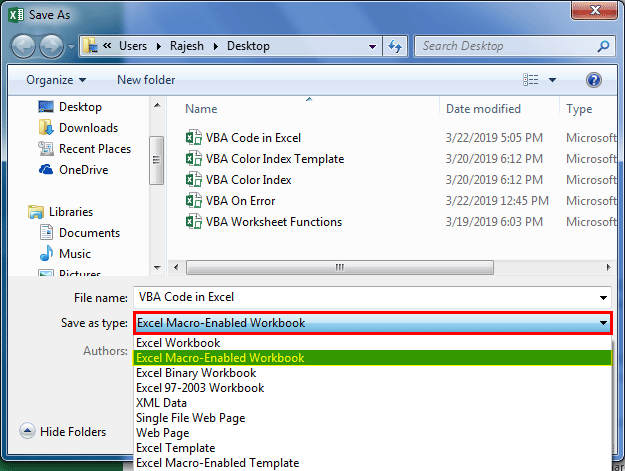Choose Excel Template from type list

[x=372, y=448]
